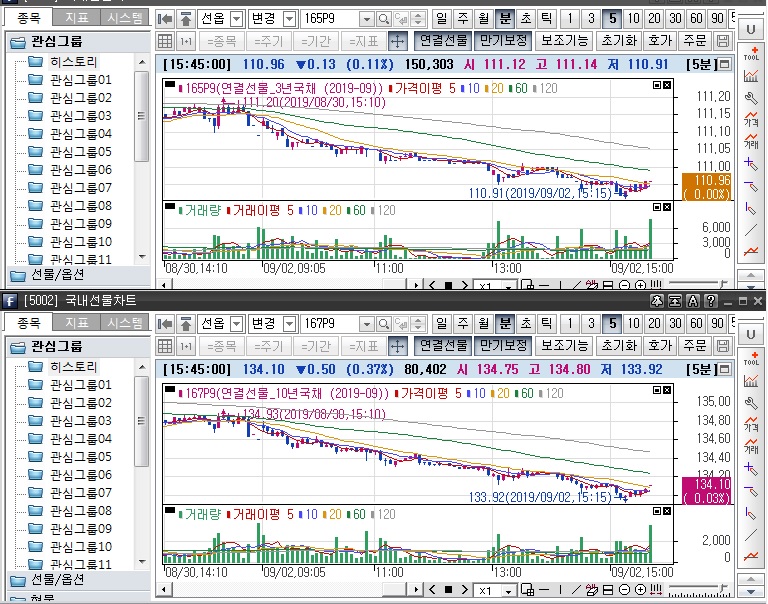Select the 일 (daily) period in top chart
768x604 pixels.
coord(443,19)
